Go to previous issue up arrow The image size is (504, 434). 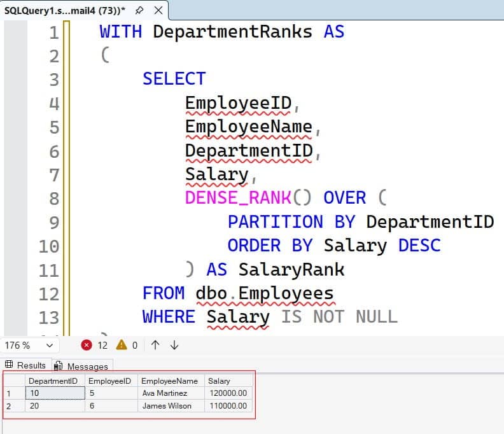click(x=155, y=346)
